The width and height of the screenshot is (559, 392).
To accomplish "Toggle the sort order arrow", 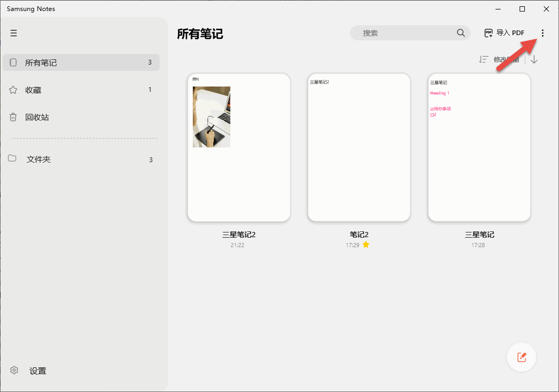I will tap(534, 59).
